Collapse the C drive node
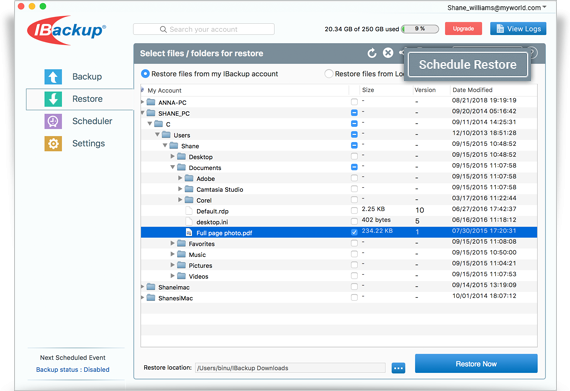Viewport: 570px width, 391px height. (150, 124)
